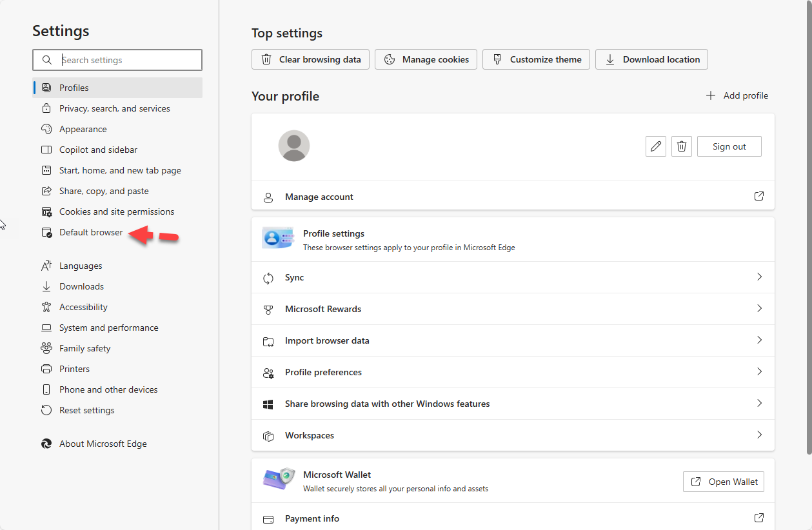Go to the Appearance settings page
Screen dimensions: 812x530
coord(117,129)
